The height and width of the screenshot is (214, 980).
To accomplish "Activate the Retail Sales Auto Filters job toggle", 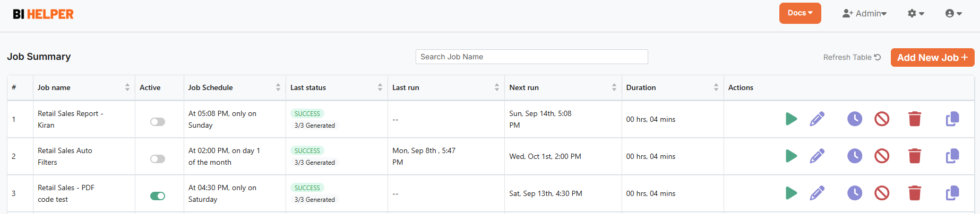I will [158, 159].
